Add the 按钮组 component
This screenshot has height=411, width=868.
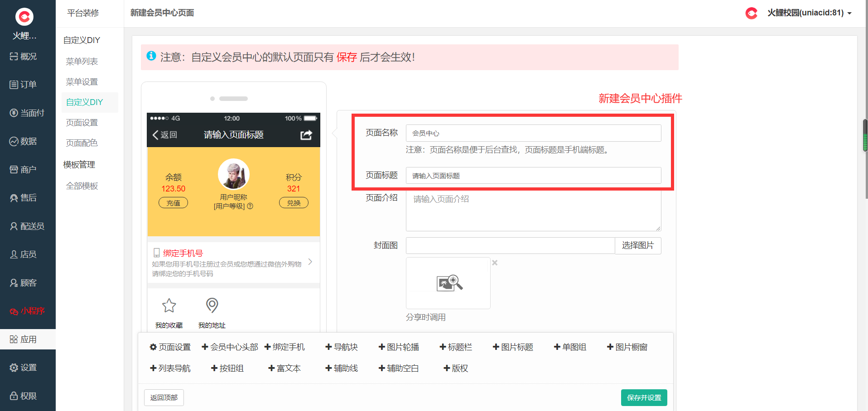[x=227, y=368]
